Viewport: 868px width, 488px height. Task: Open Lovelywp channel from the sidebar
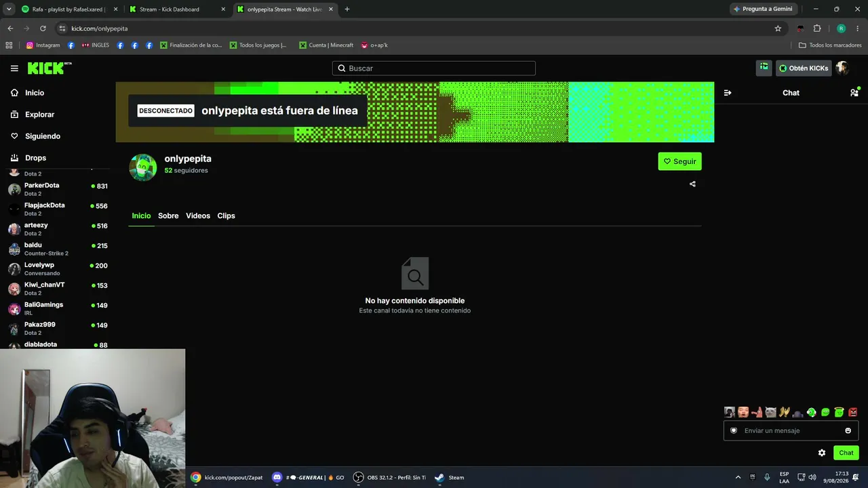click(x=58, y=268)
